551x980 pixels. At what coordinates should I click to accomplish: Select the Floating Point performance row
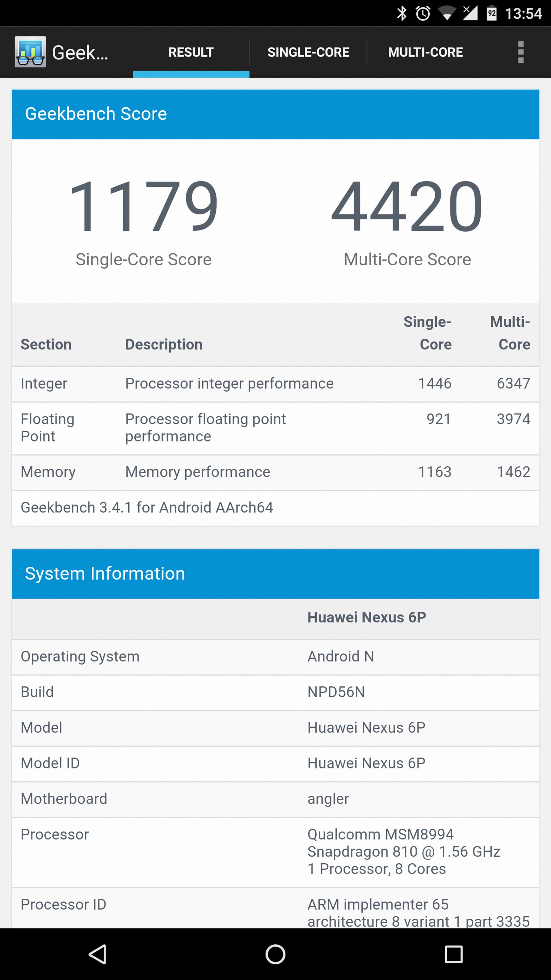coord(275,427)
